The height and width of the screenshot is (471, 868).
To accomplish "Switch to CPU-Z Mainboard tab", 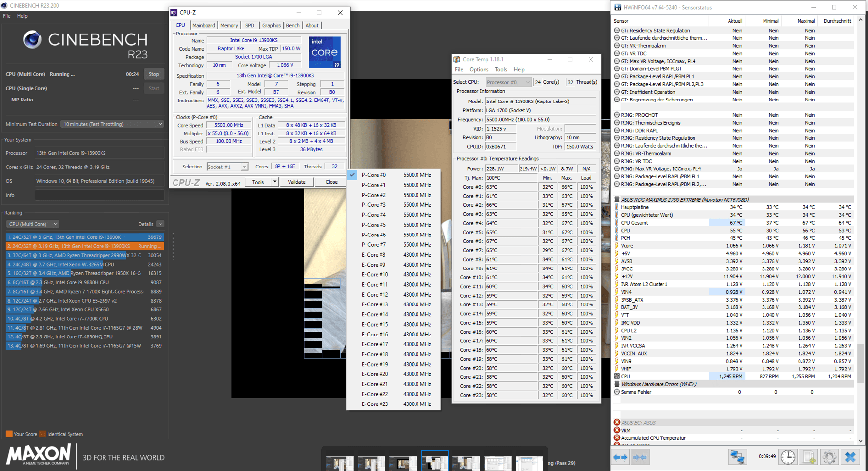I will coord(204,25).
